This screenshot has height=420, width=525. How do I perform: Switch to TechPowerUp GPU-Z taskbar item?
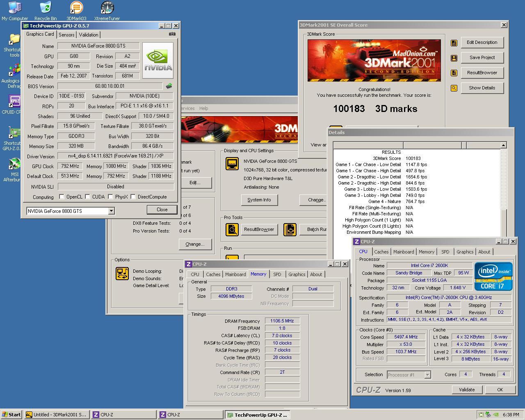coord(258,415)
